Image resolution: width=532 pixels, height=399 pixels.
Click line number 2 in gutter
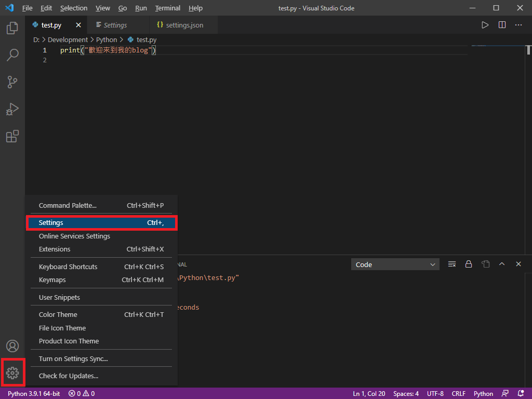pos(45,60)
